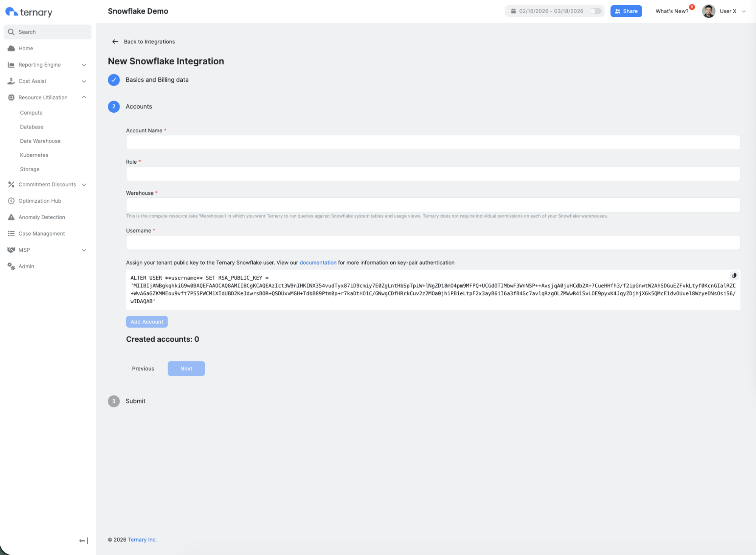The width and height of the screenshot is (756, 555).
Task: Click the Anomaly Detection warning icon
Action: [11, 217]
